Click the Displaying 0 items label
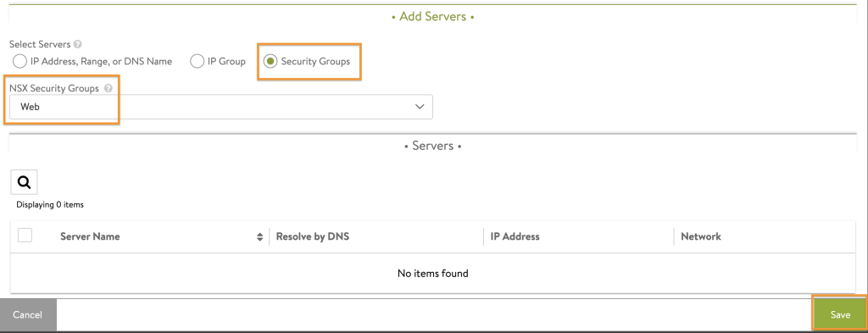This screenshot has width=868, height=333. [x=50, y=205]
